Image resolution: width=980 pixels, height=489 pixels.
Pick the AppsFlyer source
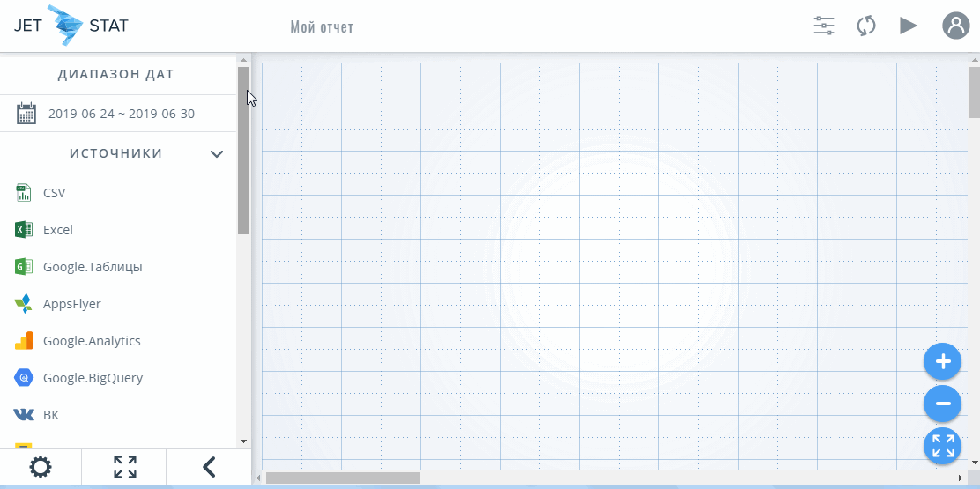72,304
